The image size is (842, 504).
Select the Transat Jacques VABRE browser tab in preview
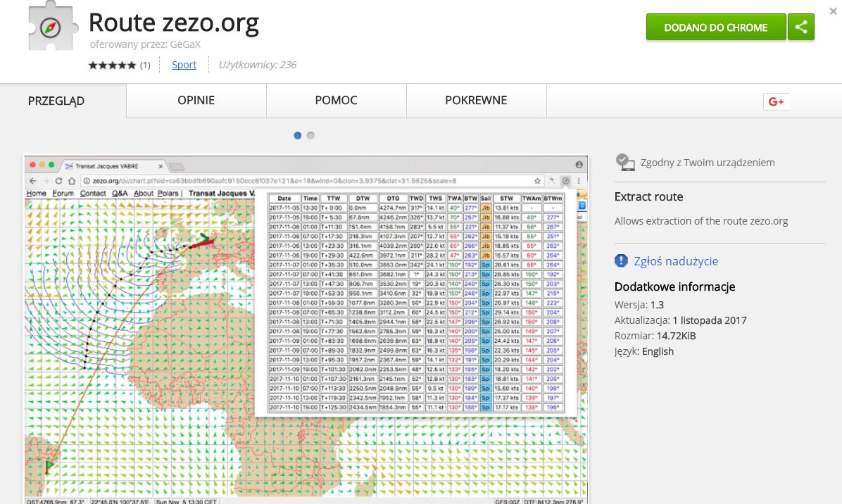[113, 166]
